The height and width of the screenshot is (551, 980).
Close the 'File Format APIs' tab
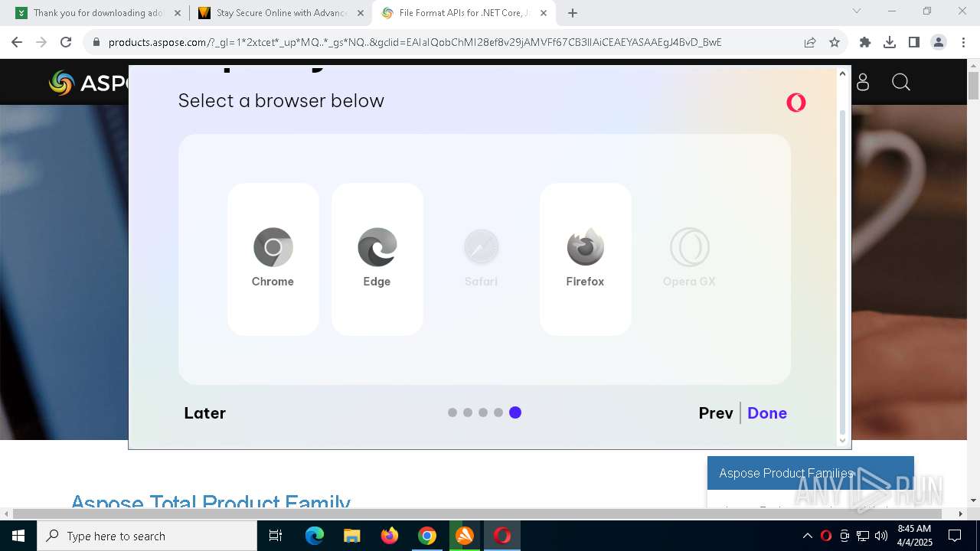pyautogui.click(x=544, y=13)
